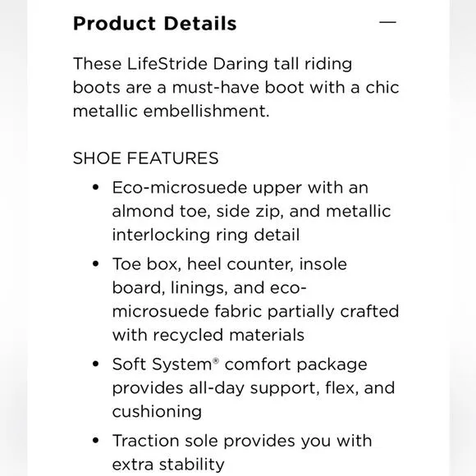Click the bullet beside Traction sole
The width and height of the screenshot is (476, 476).
[96, 441]
